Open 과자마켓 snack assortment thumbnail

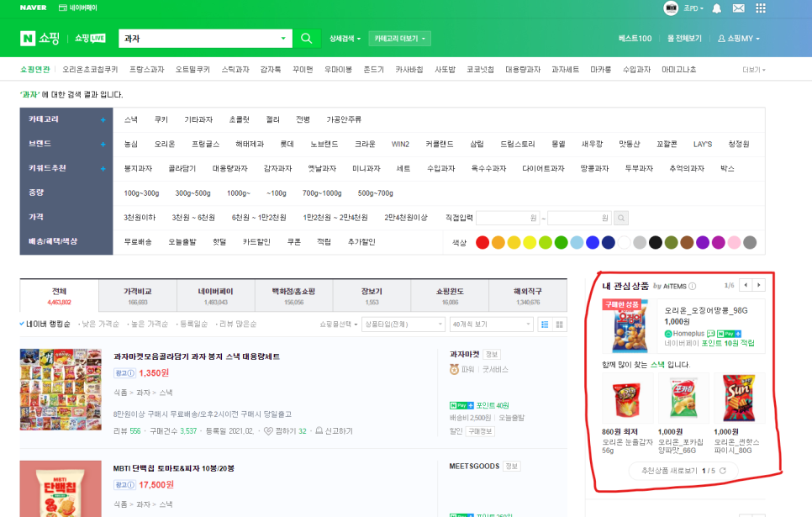tap(61, 389)
